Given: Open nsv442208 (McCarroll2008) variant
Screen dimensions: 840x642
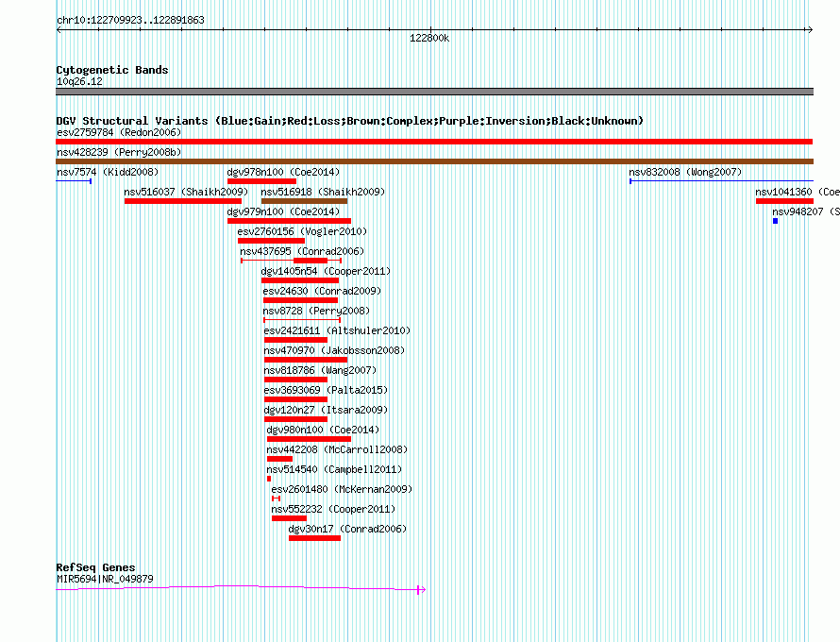Looking at the screenshot, I should 279,459.
